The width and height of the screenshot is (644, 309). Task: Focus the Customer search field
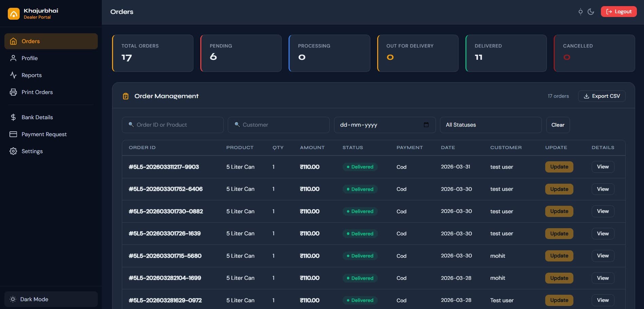(278, 125)
